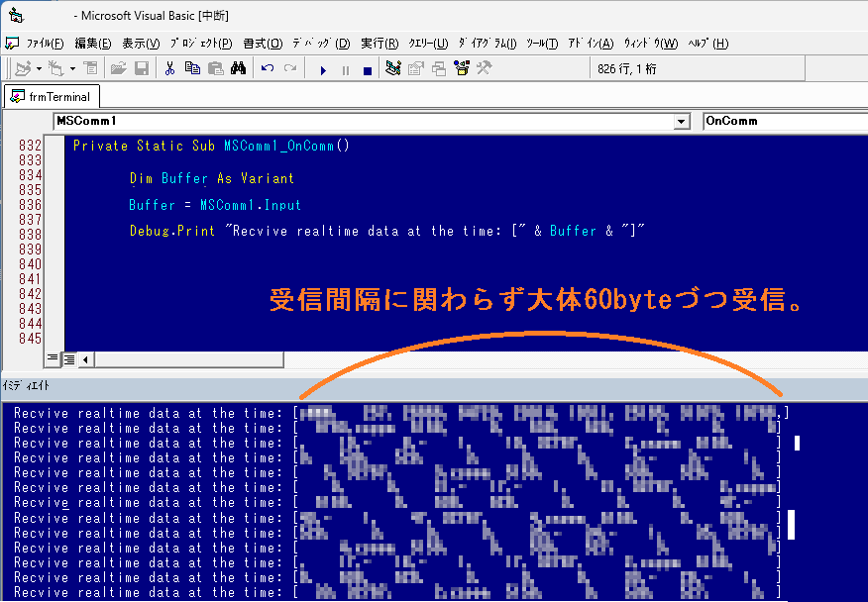Image resolution: width=868 pixels, height=602 pixels.
Task: Expand the Add Project toolbar dropdown arrow
Action: (39, 69)
